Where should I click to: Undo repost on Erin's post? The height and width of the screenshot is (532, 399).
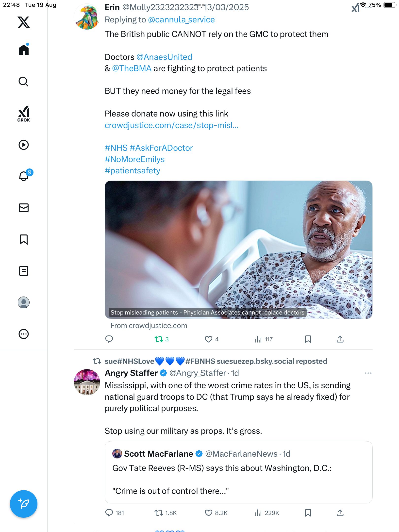[x=159, y=339]
